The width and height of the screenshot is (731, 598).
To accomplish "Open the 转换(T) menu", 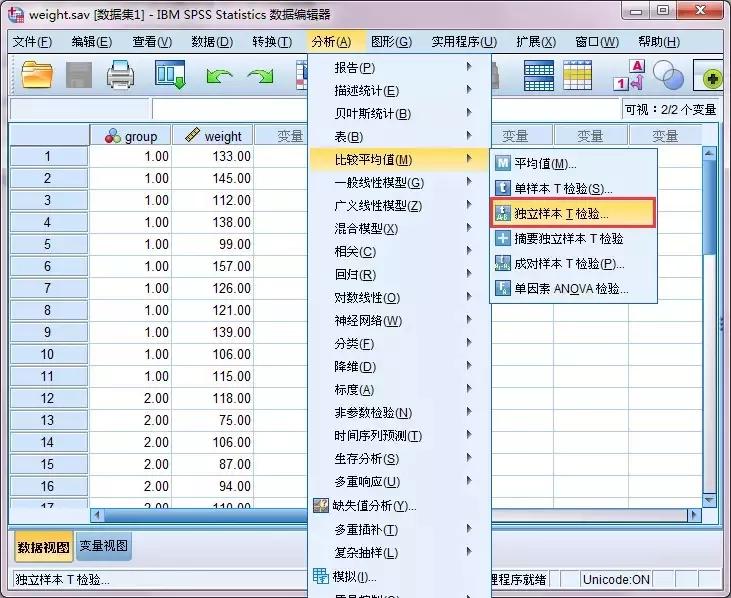I will [x=272, y=42].
